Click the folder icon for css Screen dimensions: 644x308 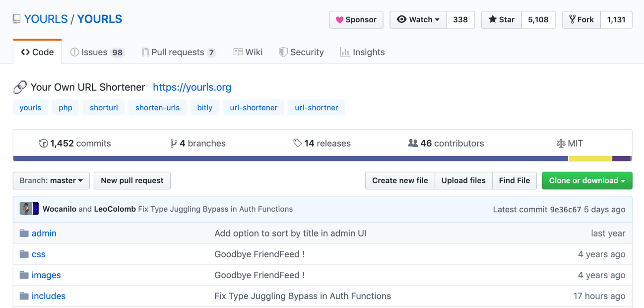(24, 254)
